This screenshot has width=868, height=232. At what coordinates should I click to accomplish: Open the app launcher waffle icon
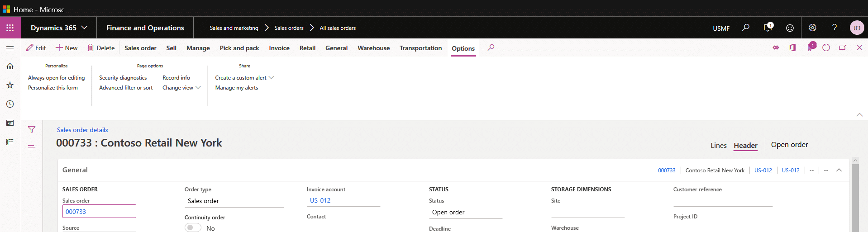10,28
